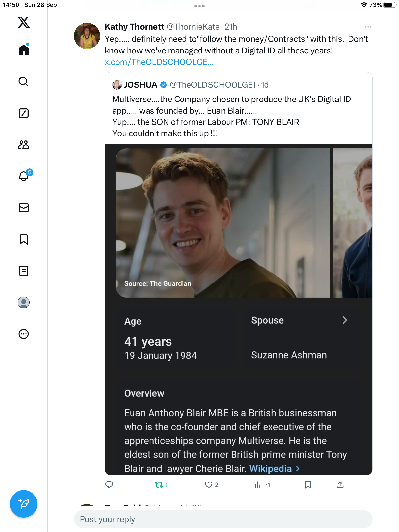The height and width of the screenshot is (532, 399).
Task: Open the More circle menu in sidebar
Action: tap(24, 334)
